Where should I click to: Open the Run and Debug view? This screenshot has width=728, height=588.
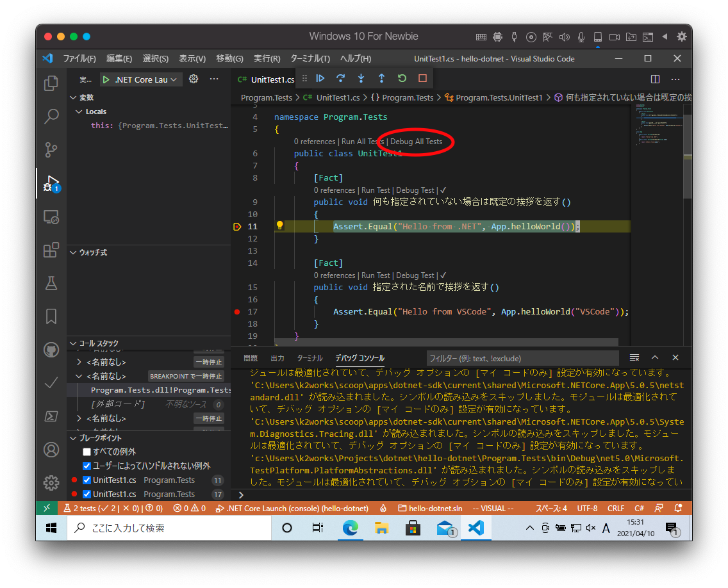[x=51, y=183]
